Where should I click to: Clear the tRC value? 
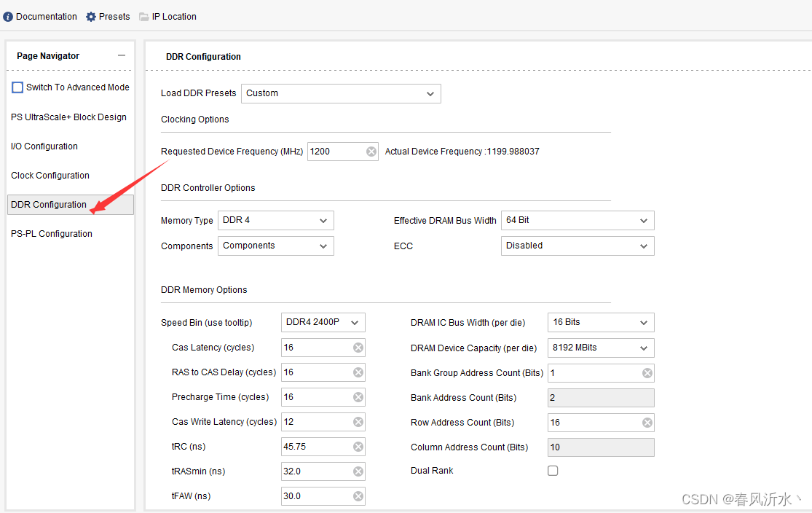(x=358, y=447)
